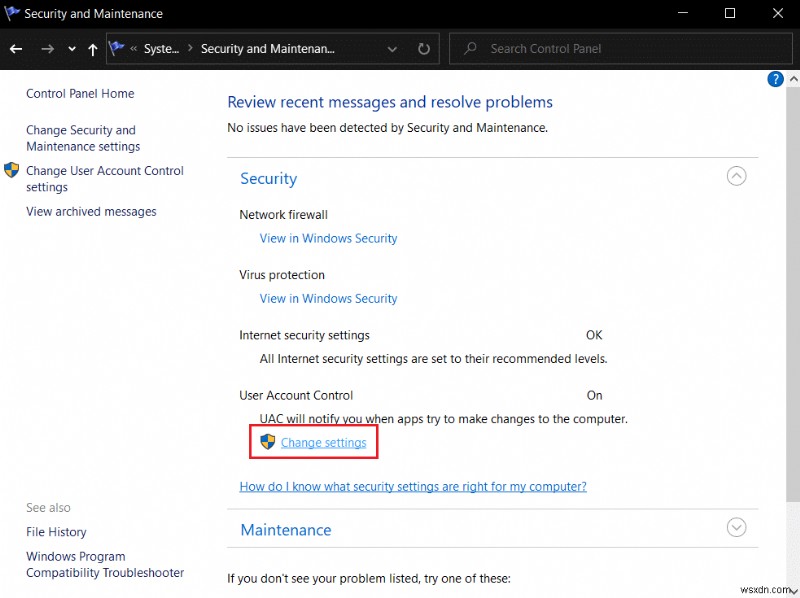Open the address bar history dropdown
The height and width of the screenshot is (598, 800).
coord(392,48)
